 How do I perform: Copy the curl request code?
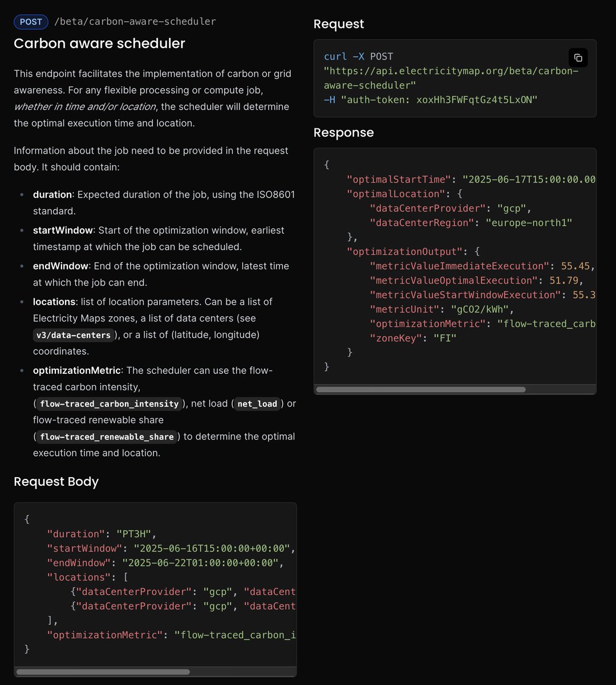click(x=578, y=58)
